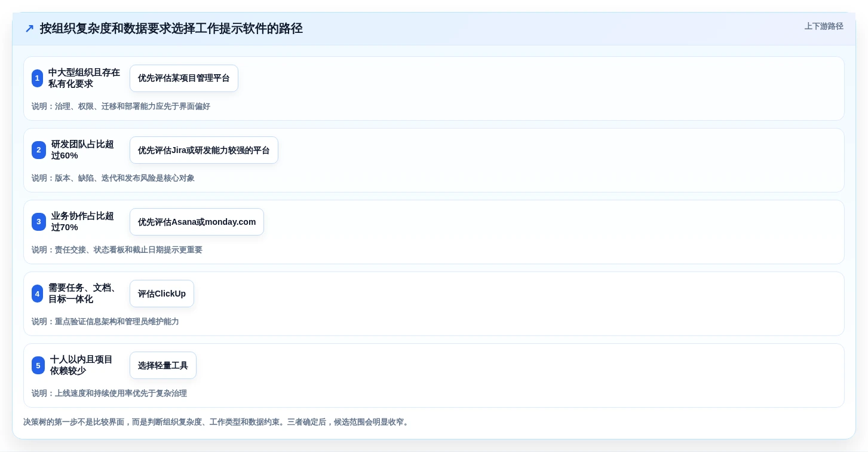Click the 优先评估某项目管理平台 button
This screenshot has width=868, height=452.
184,78
